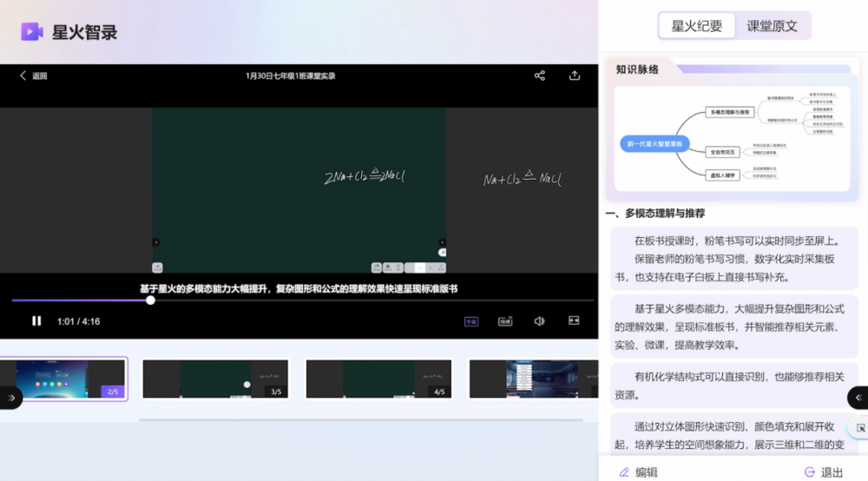Click the 编辑 edit button
The height and width of the screenshot is (481, 868).
pos(638,472)
